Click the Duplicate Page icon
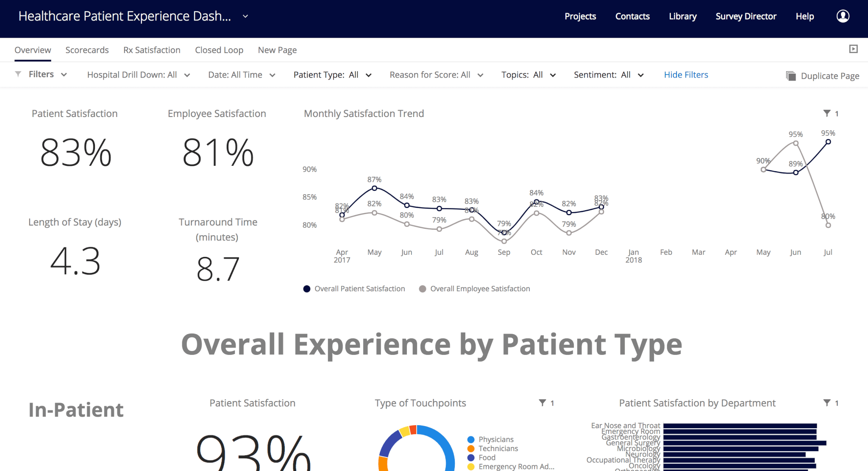The image size is (868, 471). point(790,76)
